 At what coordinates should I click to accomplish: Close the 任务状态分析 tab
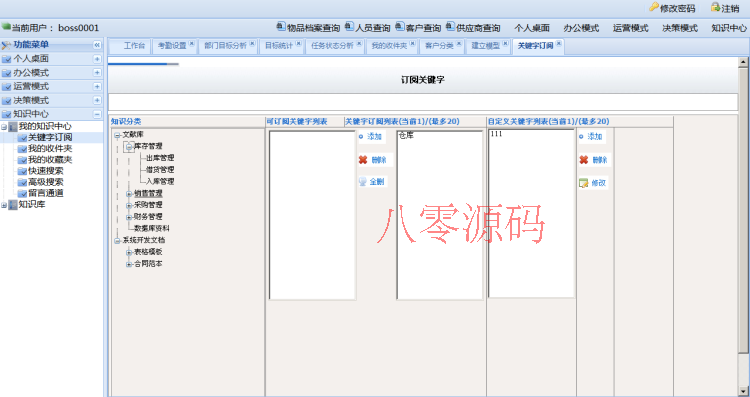[x=359, y=43]
